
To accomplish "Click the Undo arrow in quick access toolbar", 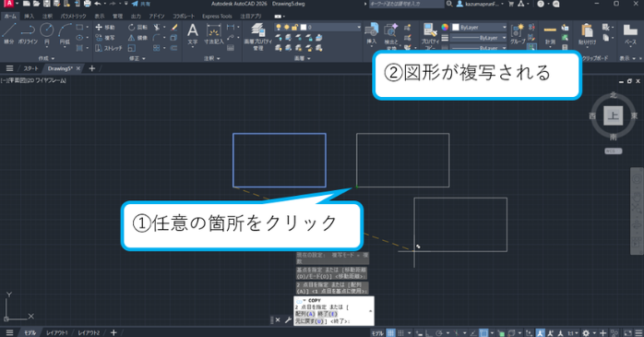I will pyautogui.click(x=98, y=4).
